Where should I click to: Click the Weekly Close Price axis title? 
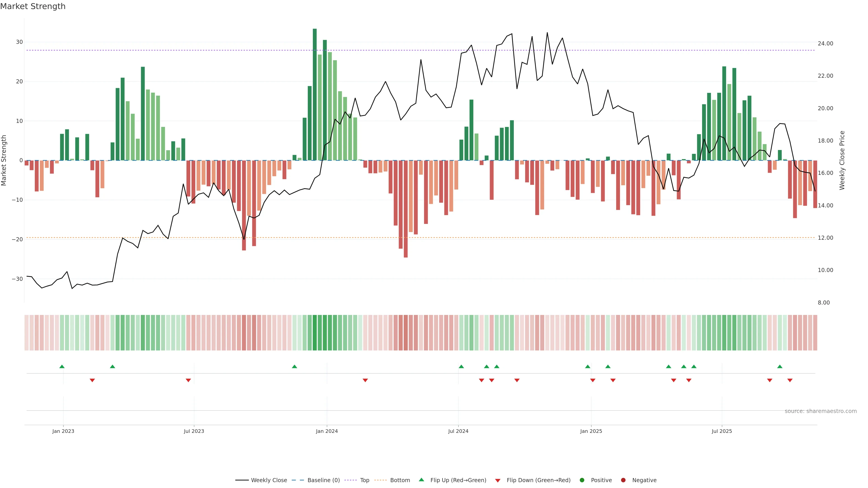pos(842,160)
